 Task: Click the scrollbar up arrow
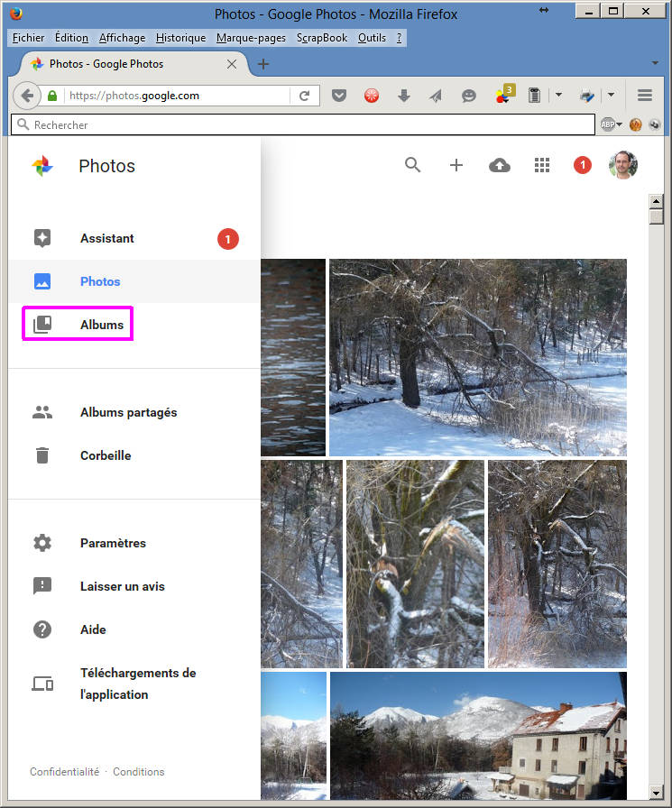click(x=656, y=201)
